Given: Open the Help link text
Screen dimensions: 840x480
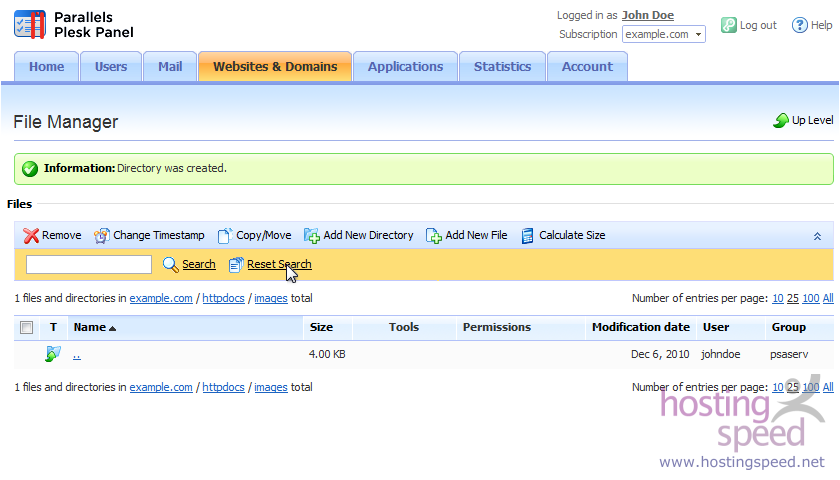Looking at the screenshot, I should point(821,25).
